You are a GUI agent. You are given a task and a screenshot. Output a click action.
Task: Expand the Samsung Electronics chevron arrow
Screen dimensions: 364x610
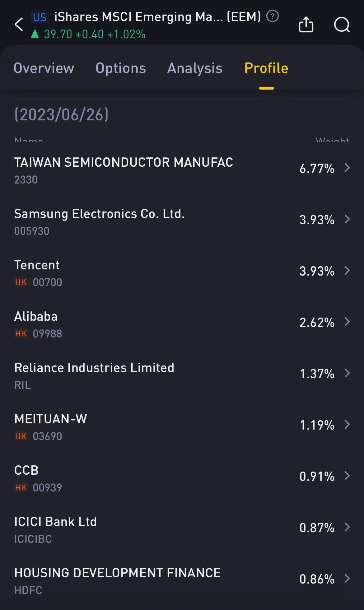coord(347,219)
